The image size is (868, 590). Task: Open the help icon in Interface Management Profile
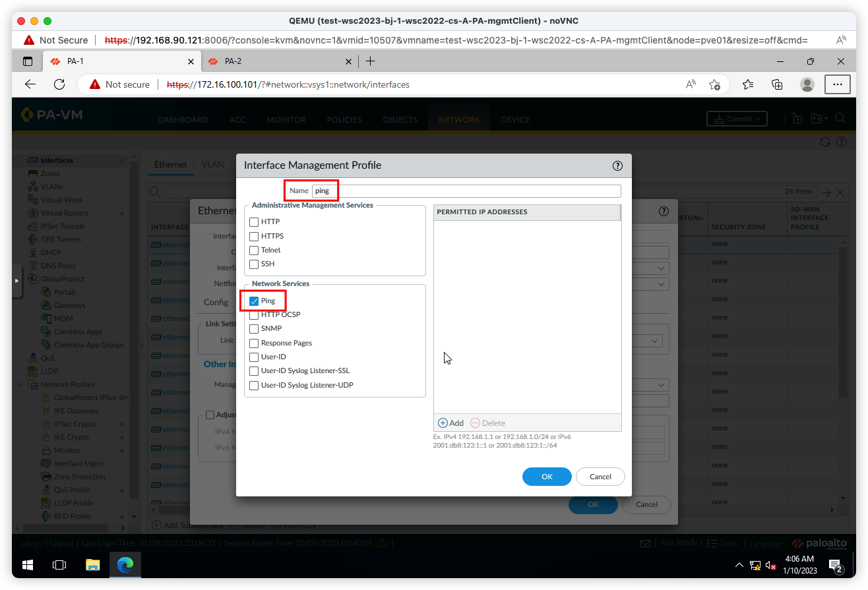(x=617, y=165)
